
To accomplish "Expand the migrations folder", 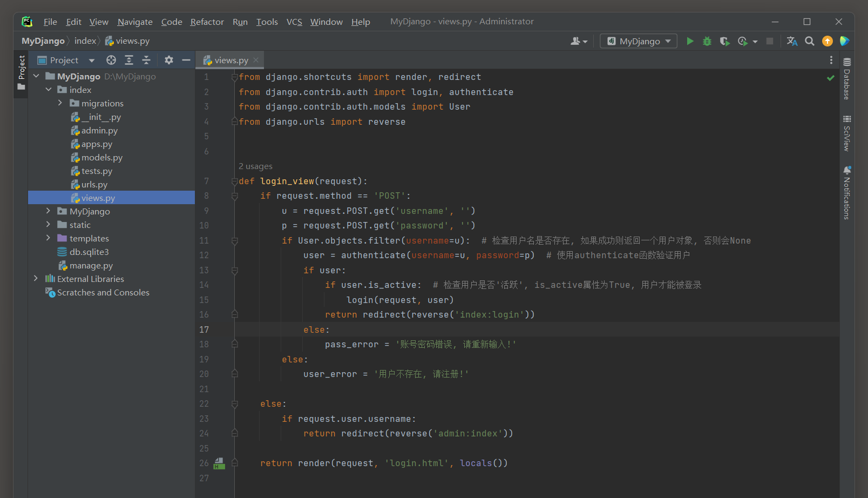I will click(60, 103).
